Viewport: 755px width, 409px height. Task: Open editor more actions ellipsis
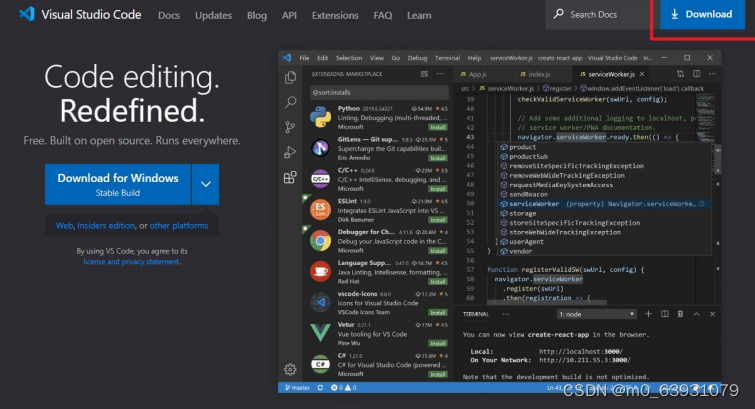pos(713,74)
